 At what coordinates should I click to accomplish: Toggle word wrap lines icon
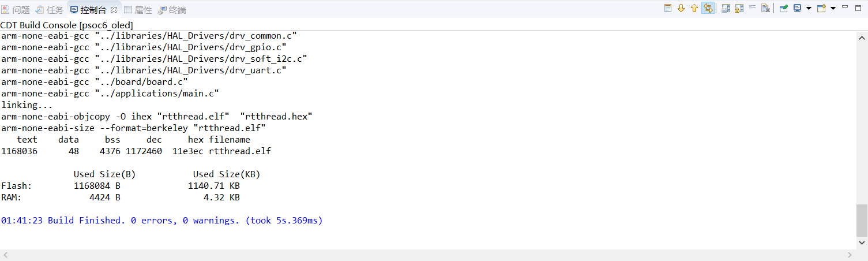(x=752, y=9)
